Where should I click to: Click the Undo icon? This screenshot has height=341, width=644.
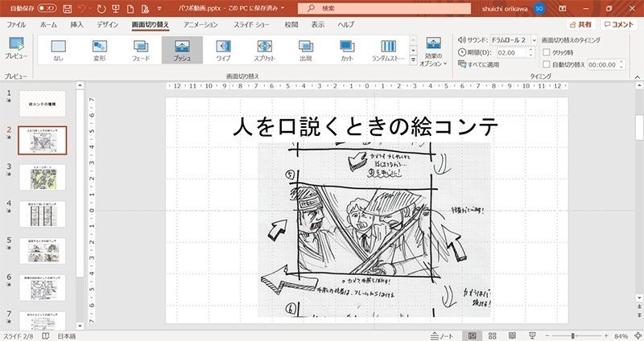tap(82, 8)
